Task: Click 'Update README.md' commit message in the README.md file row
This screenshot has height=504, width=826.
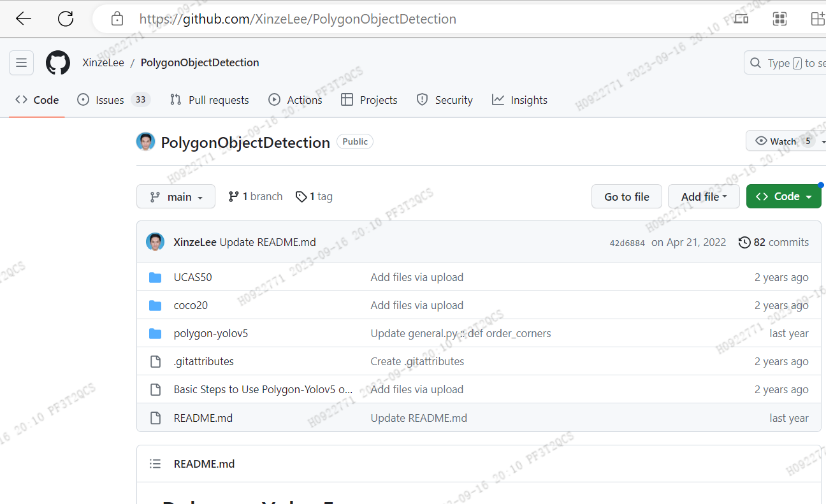Action: pos(419,418)
